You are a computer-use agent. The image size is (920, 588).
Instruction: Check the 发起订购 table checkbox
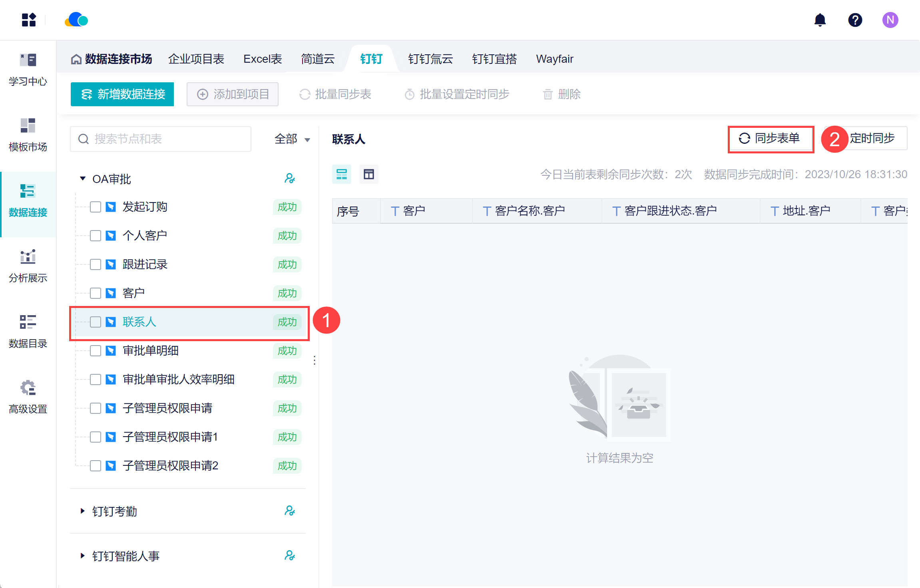95,207
